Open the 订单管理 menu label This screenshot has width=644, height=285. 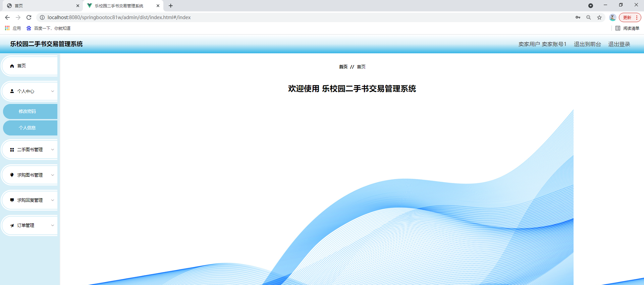[x=26, y=225]
